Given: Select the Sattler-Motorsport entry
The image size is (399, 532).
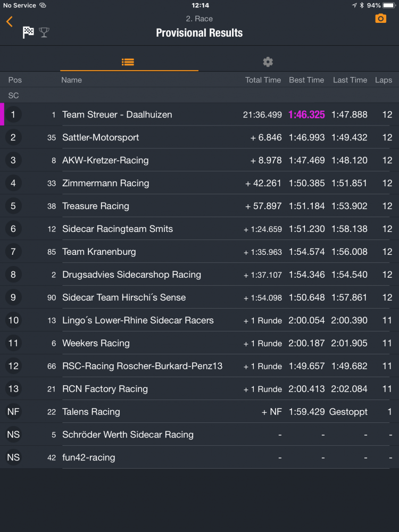Looking at the screenshot, I should click(x=101, y=137).
